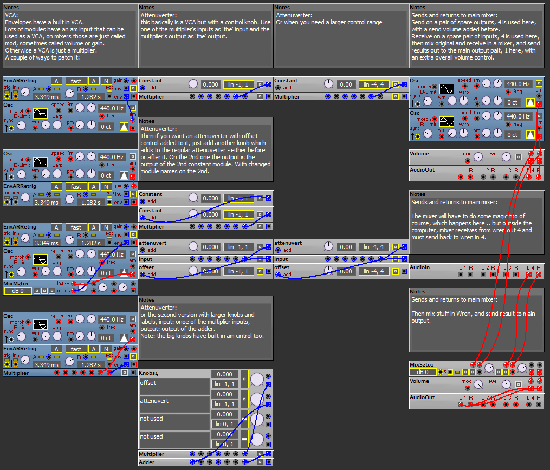Open level dropdown on bottom-right mixer module

pyautogui.click(x=423, y=372)
